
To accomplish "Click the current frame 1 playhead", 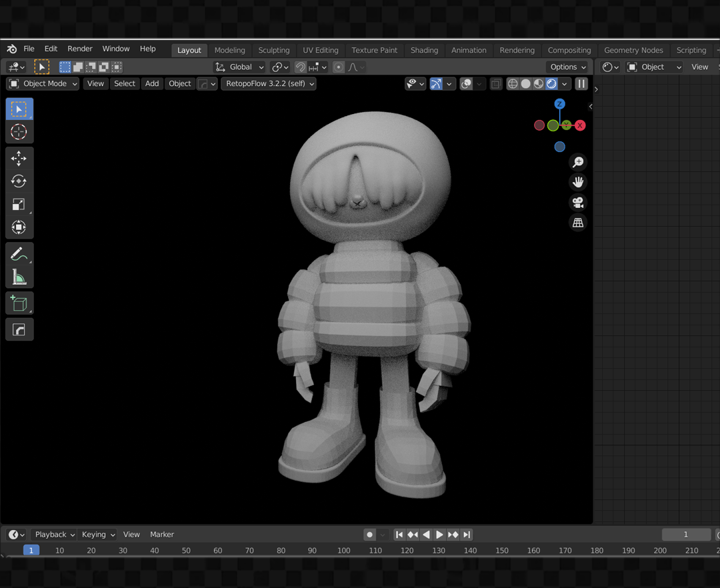I will (31, 550).
